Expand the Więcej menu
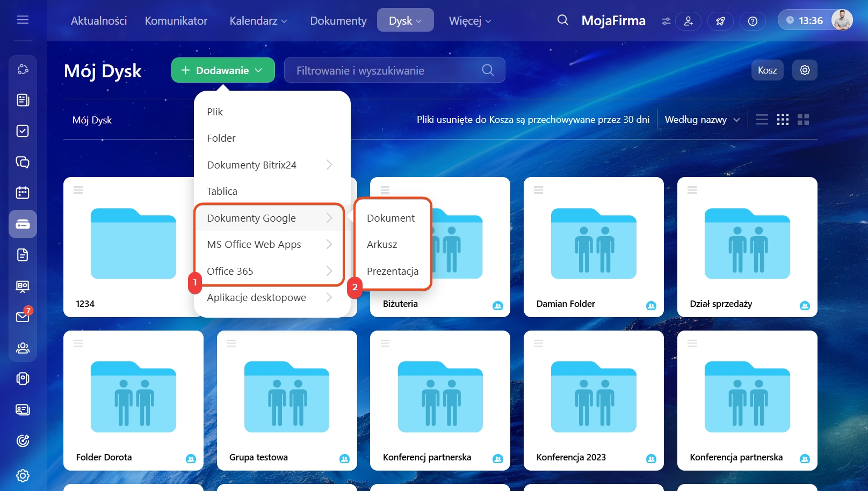 tap(470, 21)
